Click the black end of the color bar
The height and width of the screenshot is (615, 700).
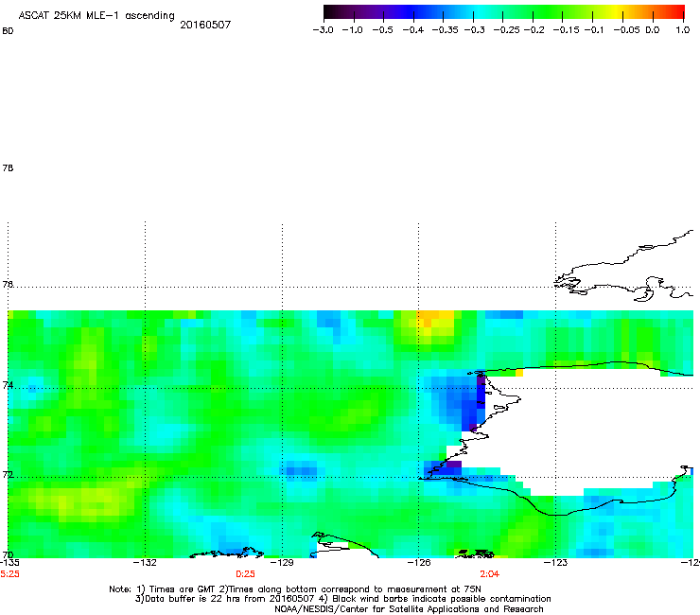pyautogui.click(x=329, y=11)
